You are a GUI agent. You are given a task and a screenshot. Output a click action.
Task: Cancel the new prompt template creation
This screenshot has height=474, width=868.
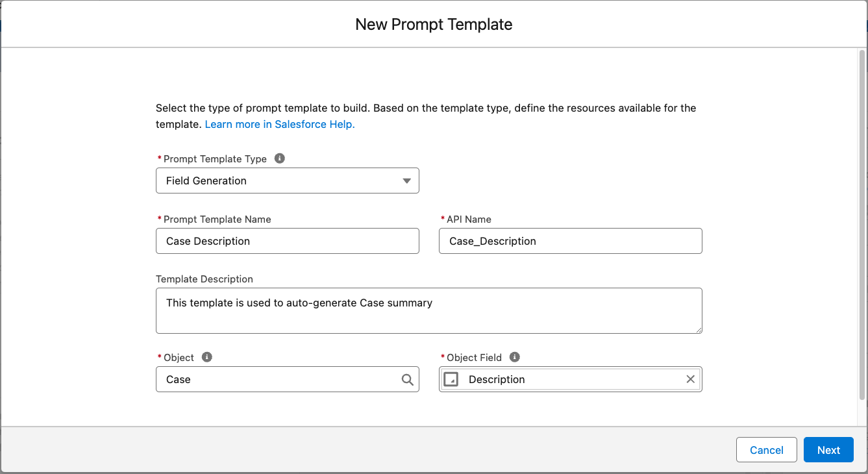pos(766,449)
